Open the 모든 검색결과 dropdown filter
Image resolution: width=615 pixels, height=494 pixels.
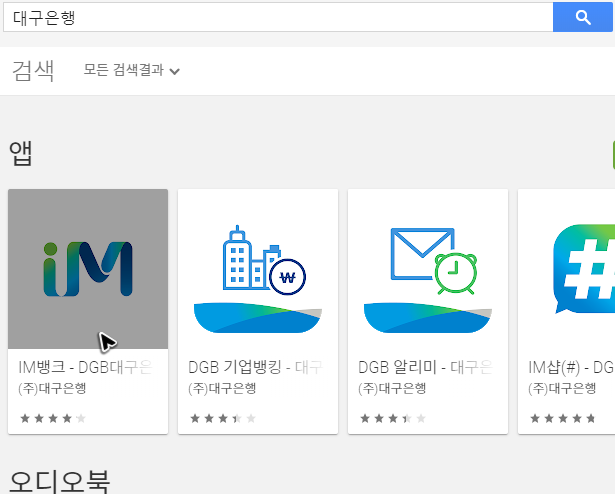131,70
